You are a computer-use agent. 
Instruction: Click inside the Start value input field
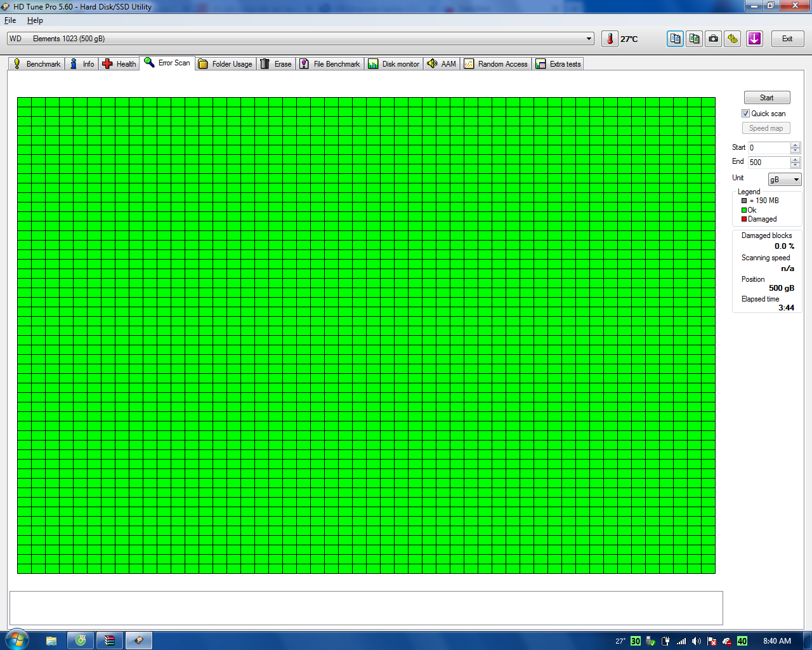click(x=768, y=147)
